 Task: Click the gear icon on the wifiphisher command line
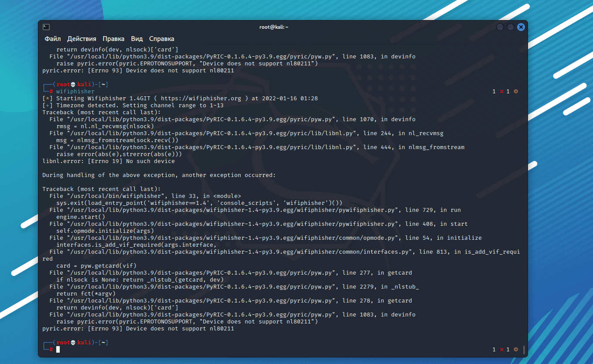point(516,92)
